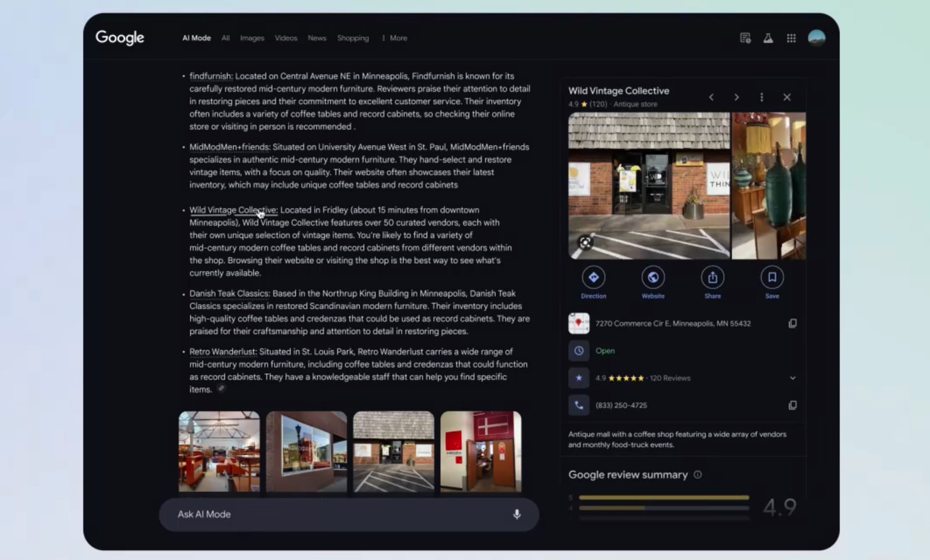The width and height of the screenshot is (930, 560).
Task: Click the 4-star rating bar
Action: pyautogui.click(x=664, y=508)
